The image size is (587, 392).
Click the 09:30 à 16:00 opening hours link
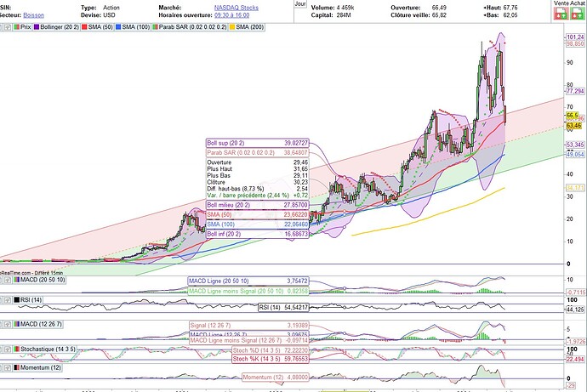(x=231, y=15)
